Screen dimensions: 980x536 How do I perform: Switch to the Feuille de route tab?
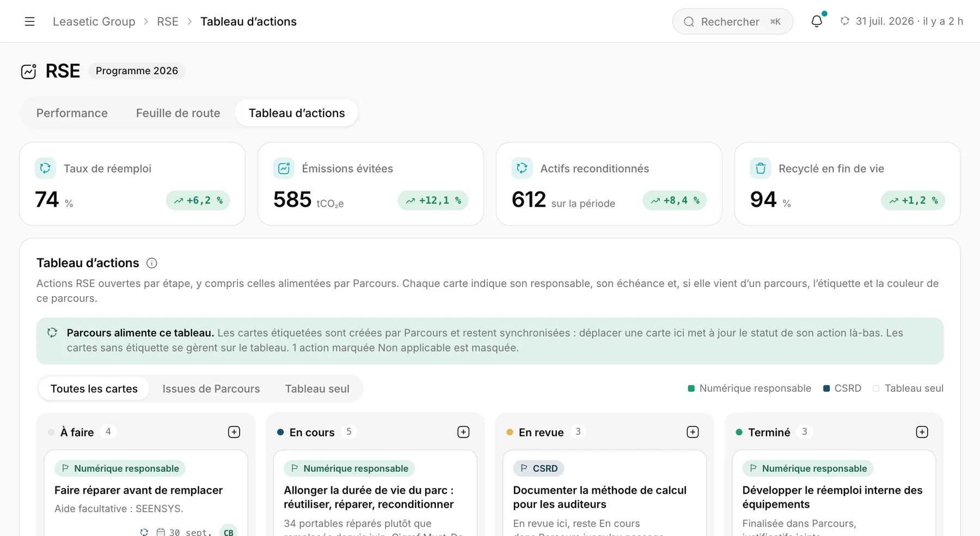tap(178, 113)
